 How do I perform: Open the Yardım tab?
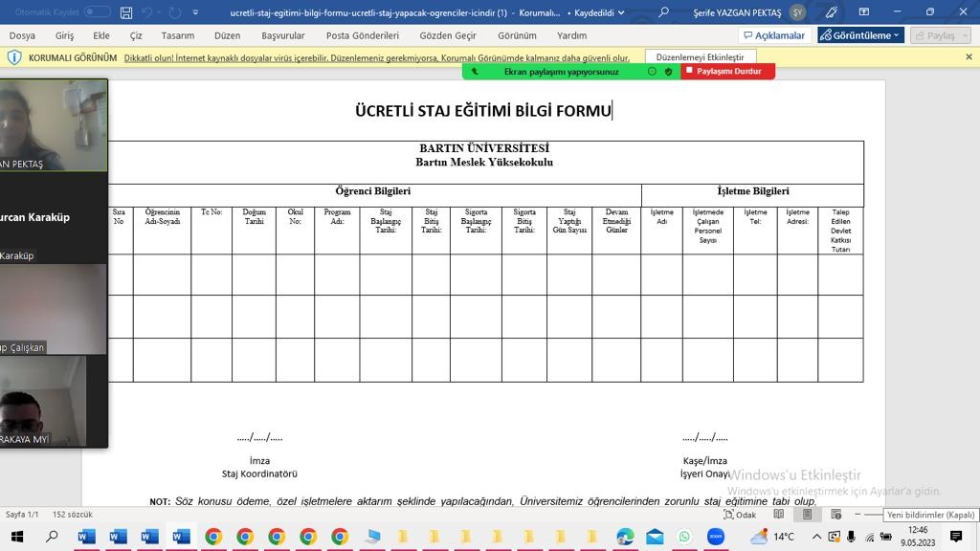coord(572,35)
